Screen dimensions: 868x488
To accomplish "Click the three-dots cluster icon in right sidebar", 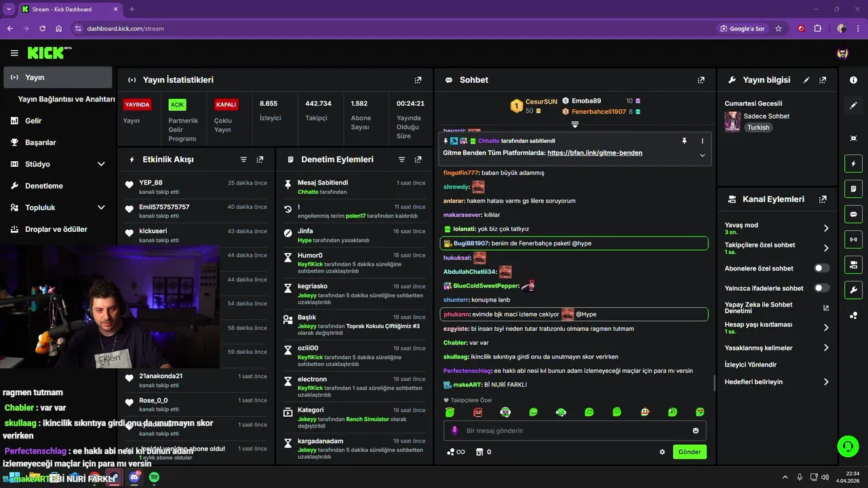I will (853, 315).
